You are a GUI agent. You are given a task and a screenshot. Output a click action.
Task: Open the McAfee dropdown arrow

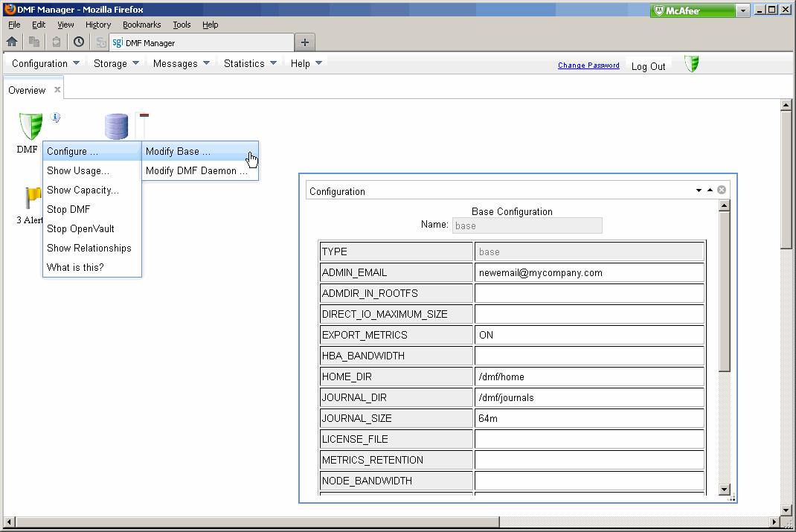click(743, 10)
